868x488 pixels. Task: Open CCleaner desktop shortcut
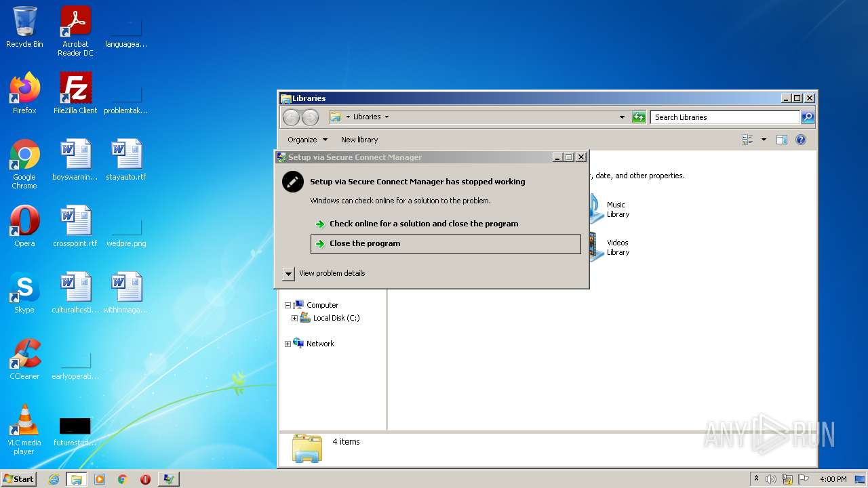click(x=24, y=359)
